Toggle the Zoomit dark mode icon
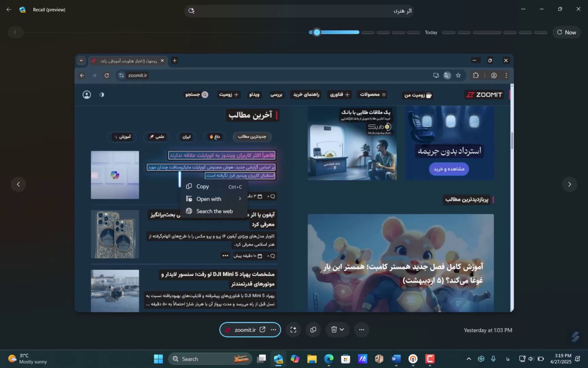The image size is (588, 368). [102, 94]
